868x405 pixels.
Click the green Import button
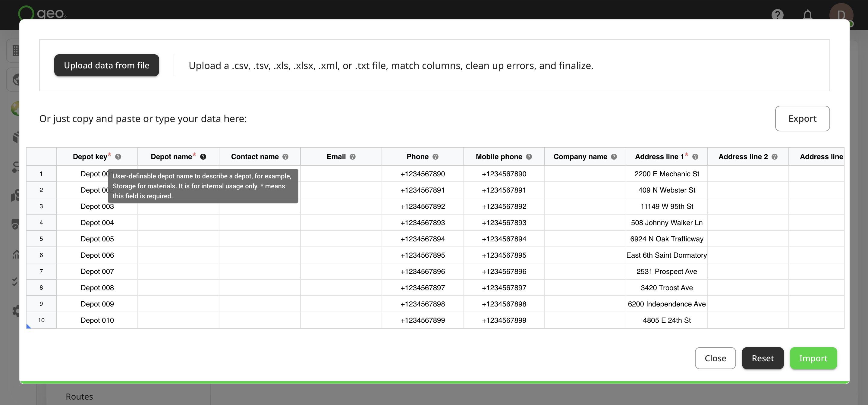click(813, 358)
